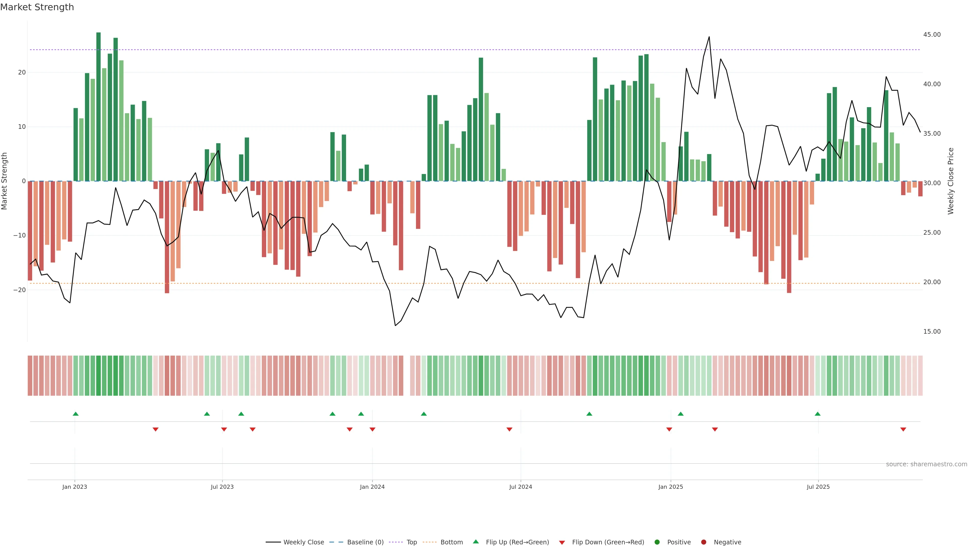Click the last red flip-down triangle at far right
The width and height of the screenshot is (980, 551).
(903, 429)
